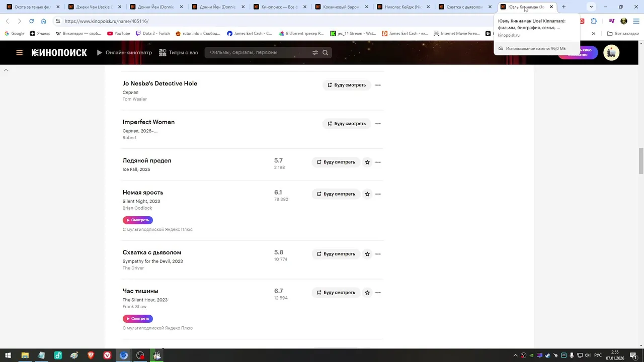Open the Kinopoisk hamburger menu

point(19,53)
